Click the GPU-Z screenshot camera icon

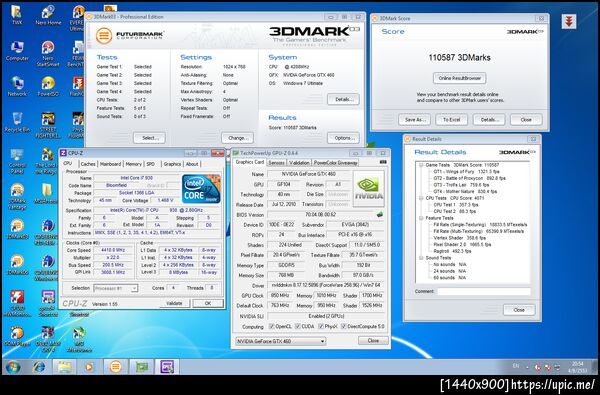[383, 162]
